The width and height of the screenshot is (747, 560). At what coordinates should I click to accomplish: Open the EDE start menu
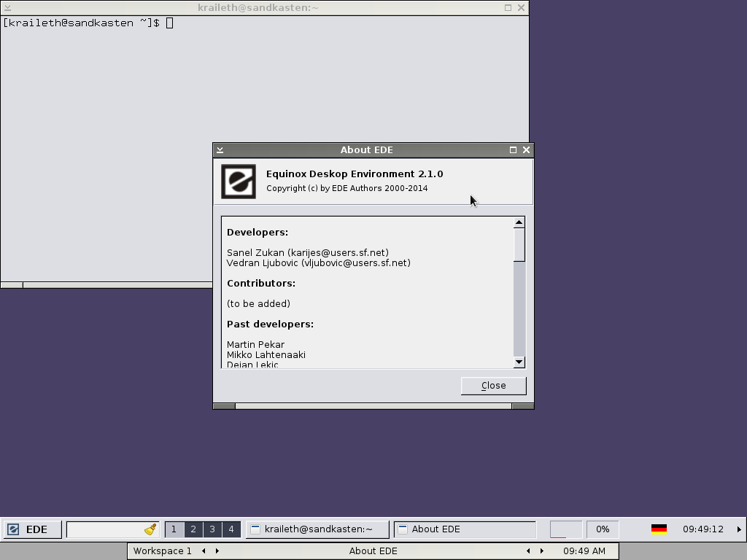pyautogui.click(x=28, y=529)
